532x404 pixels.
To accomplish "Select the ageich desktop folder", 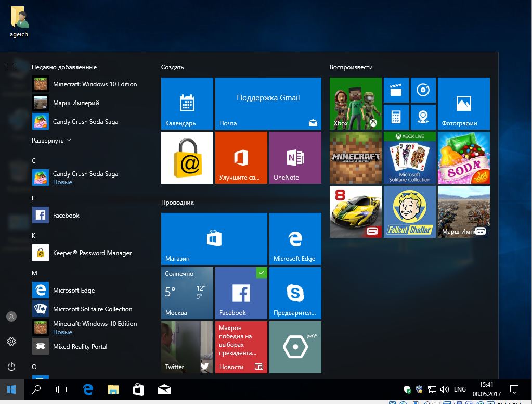I will [19, 21].
